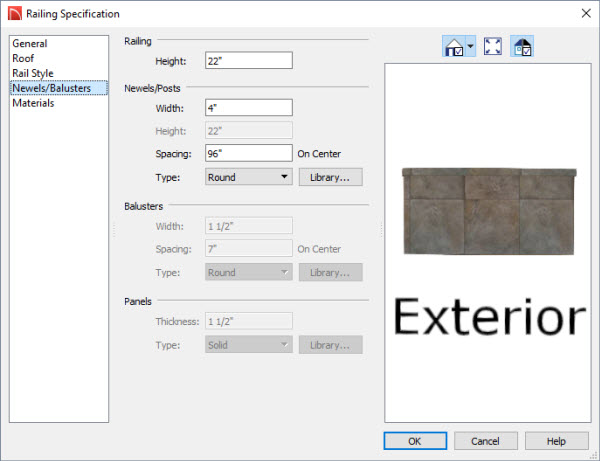
Task: Open the Balusters Type dropdown
Action: [x=249, y=272]
